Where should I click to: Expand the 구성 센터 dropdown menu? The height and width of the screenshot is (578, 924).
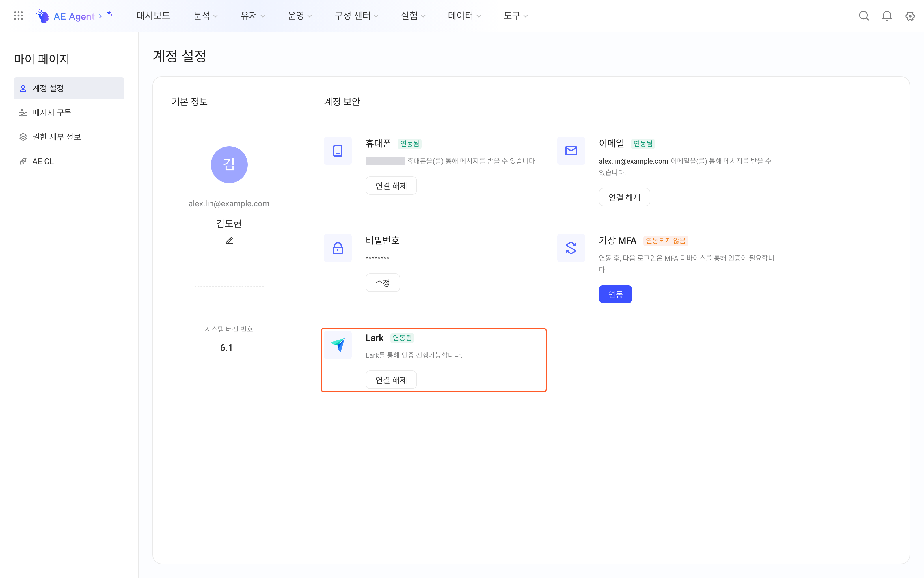click(356, 16)
